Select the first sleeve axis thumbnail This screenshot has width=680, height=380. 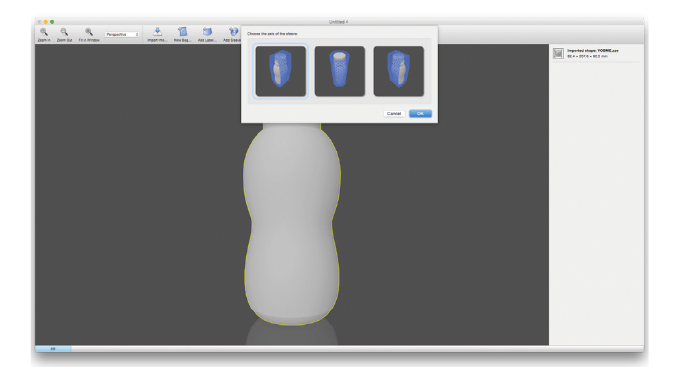click(281, 71)
